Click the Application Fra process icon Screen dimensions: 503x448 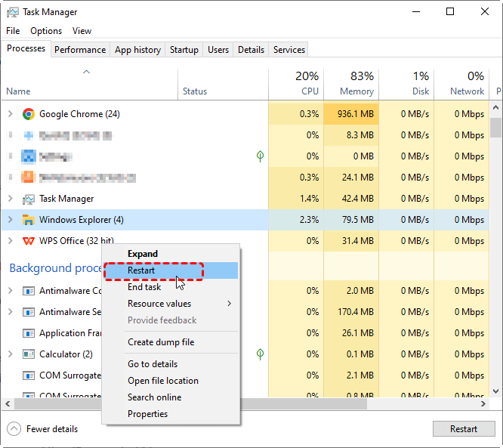pyautogui.click(x=29, y=333)
